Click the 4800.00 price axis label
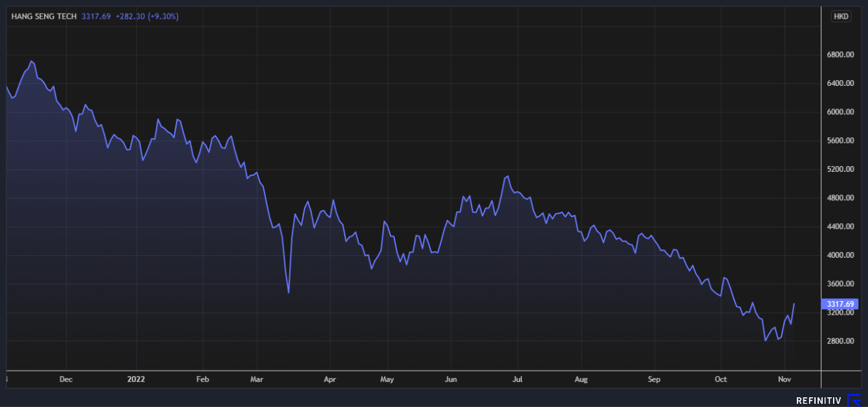868x407 pixels. [841, 198]
